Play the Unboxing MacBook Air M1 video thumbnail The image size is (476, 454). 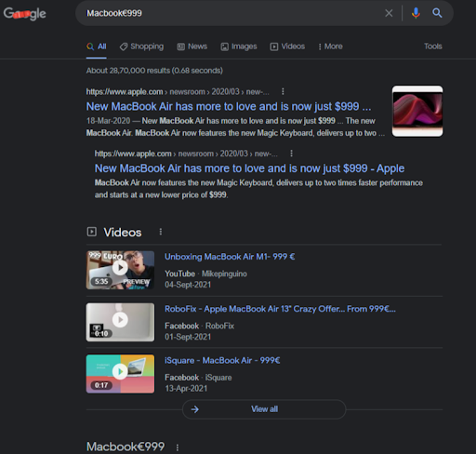(x=120, y=270)
